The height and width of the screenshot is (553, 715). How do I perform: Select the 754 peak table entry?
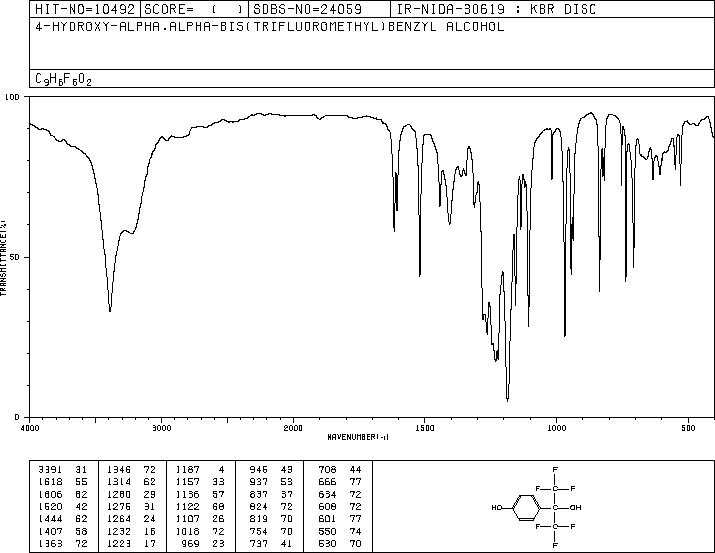click(271, 531)
